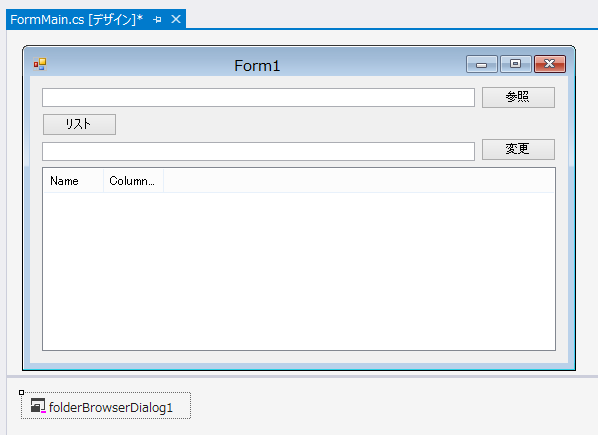Click the 参照 button
This screenshot has height=435, width=598.
click(518, 97)
